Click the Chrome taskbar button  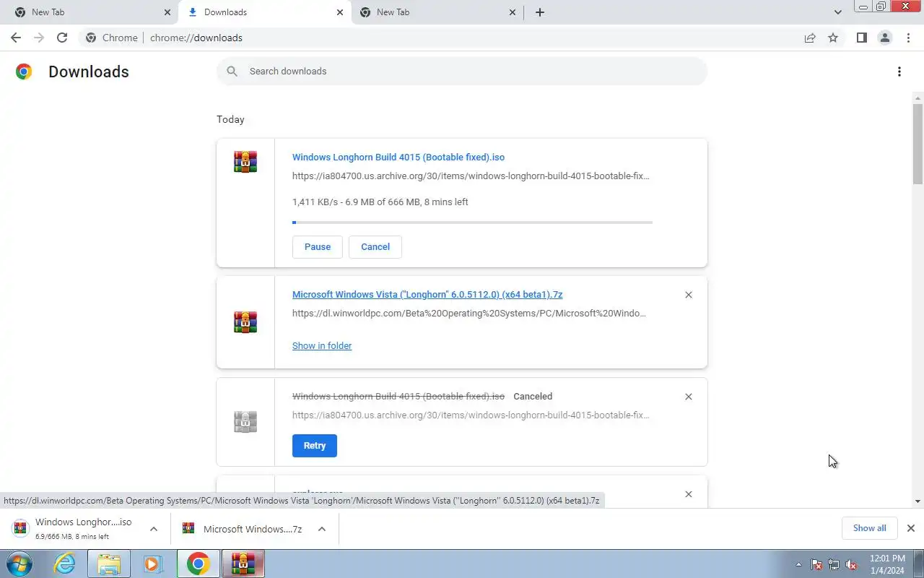(x=199, y=564)
